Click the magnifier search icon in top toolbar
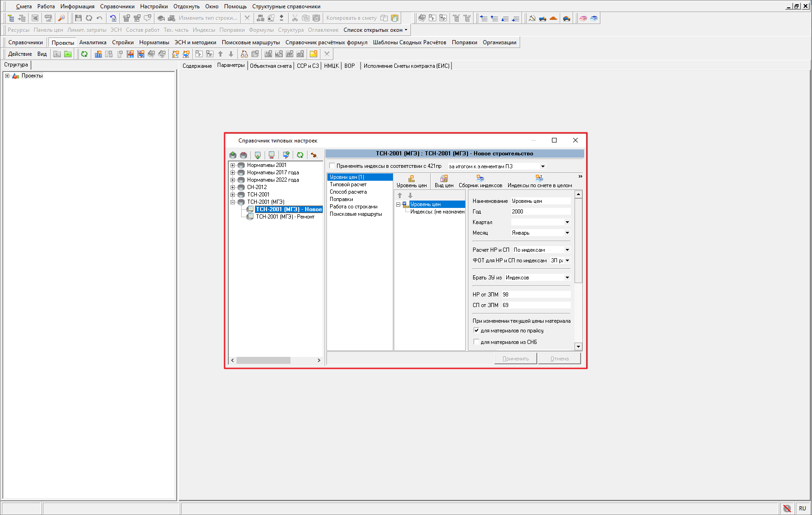 pyautogui.click(x=61, y=18)
